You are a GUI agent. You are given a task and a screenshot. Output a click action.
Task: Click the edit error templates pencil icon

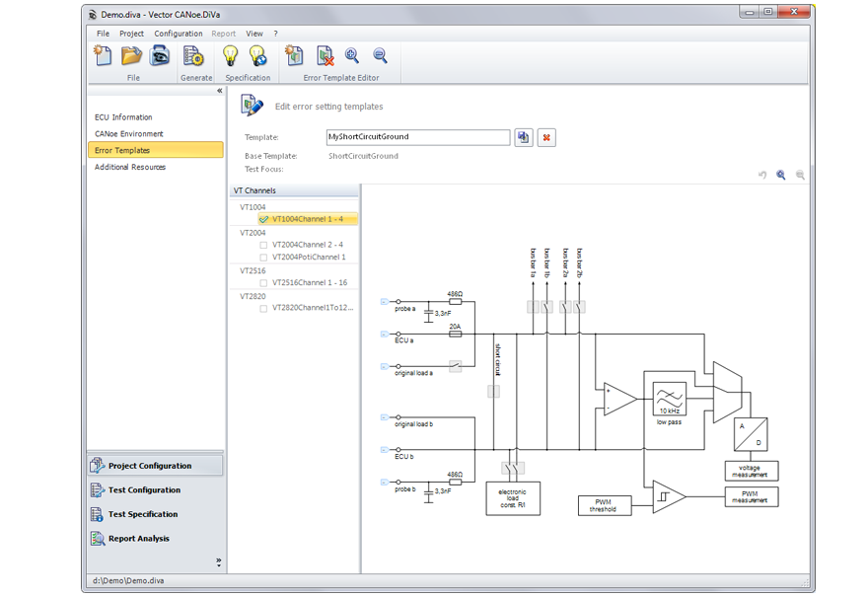252,106
